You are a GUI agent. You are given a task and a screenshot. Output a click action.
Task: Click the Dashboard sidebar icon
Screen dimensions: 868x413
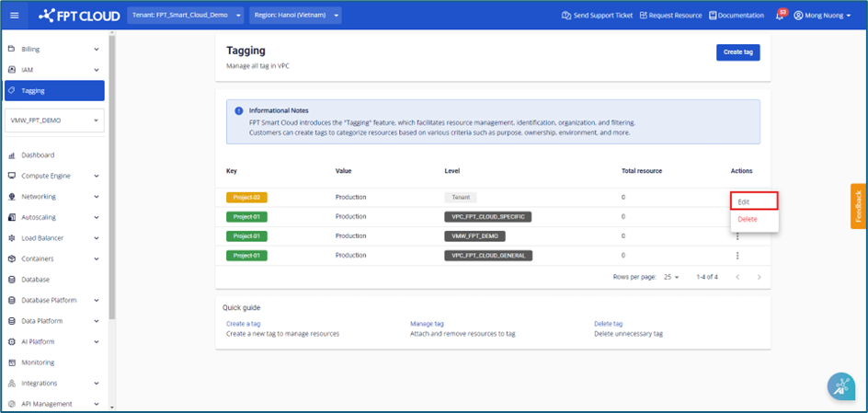[x=11, y=155]
